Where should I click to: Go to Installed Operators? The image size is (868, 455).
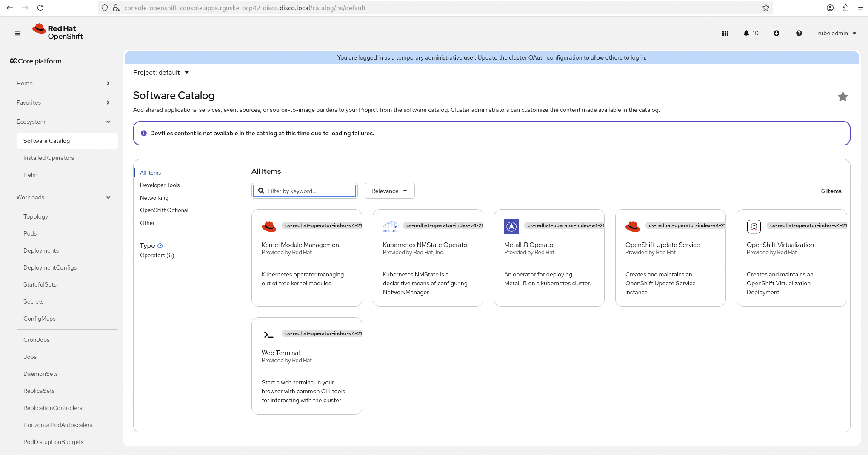pyautogui.click(x=49, y=158)
